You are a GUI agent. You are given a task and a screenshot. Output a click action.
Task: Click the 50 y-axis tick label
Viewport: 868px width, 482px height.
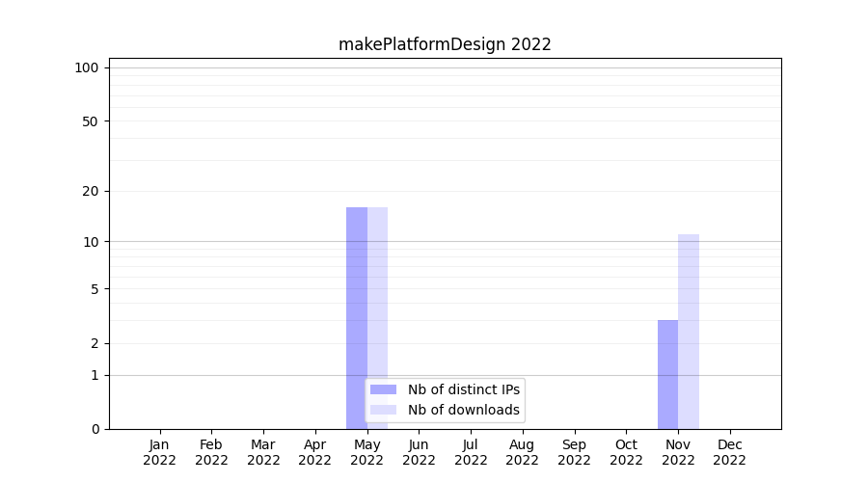[90, 121]
